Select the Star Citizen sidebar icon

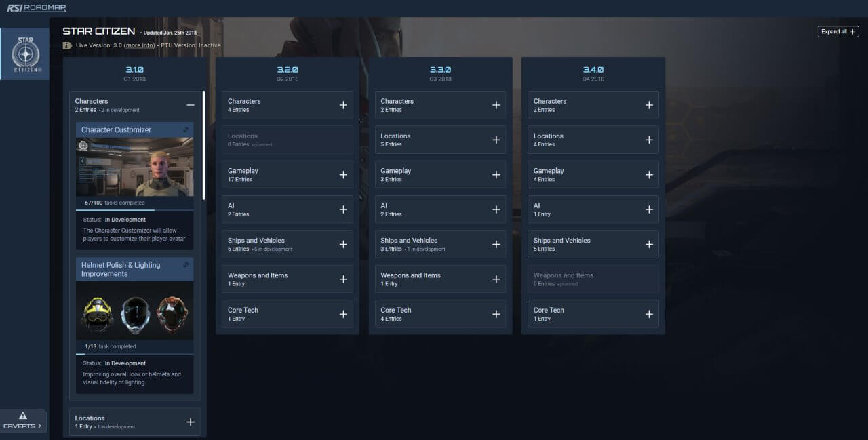(25, 54)
